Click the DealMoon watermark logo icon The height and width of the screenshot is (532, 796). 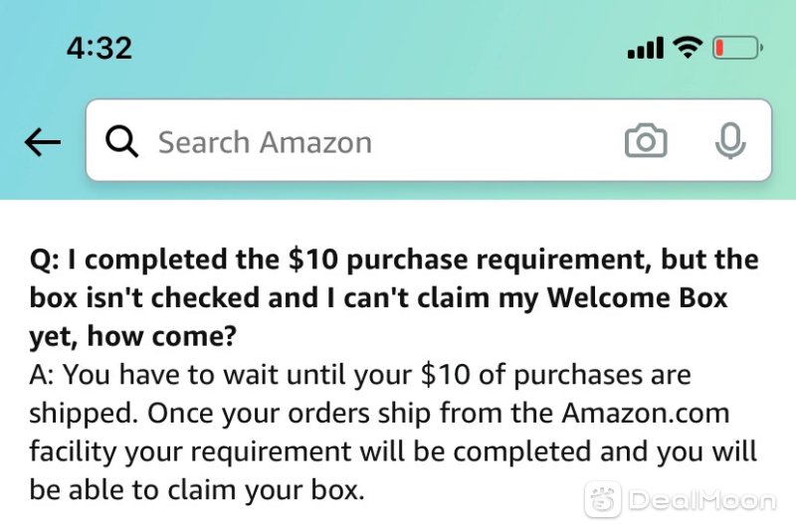(x=603, y=499)
